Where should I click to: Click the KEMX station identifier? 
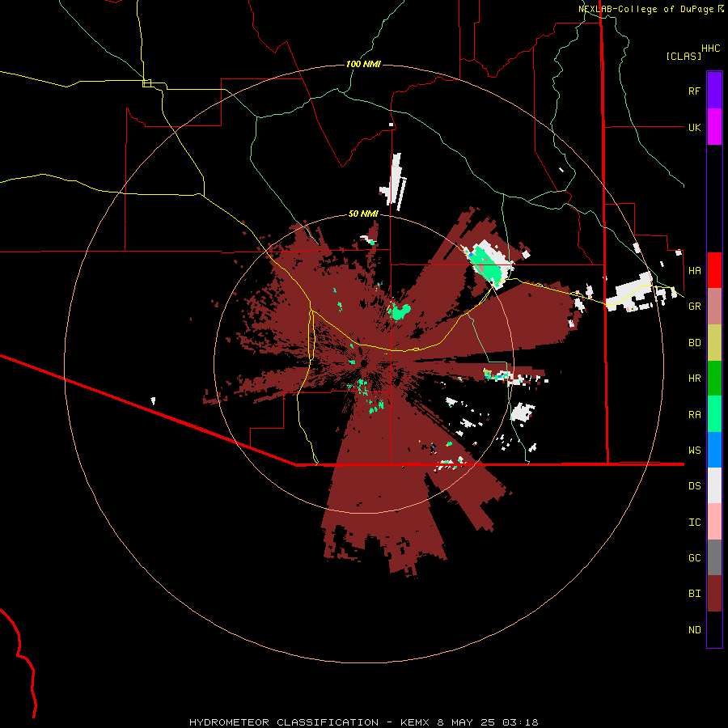point(415,722)
